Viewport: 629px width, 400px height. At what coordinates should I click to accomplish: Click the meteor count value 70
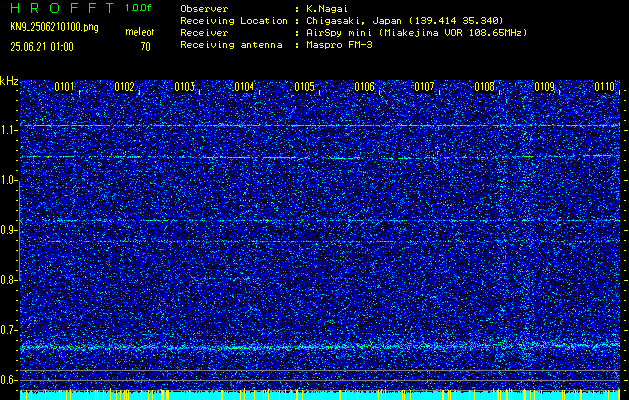point(145,47)
